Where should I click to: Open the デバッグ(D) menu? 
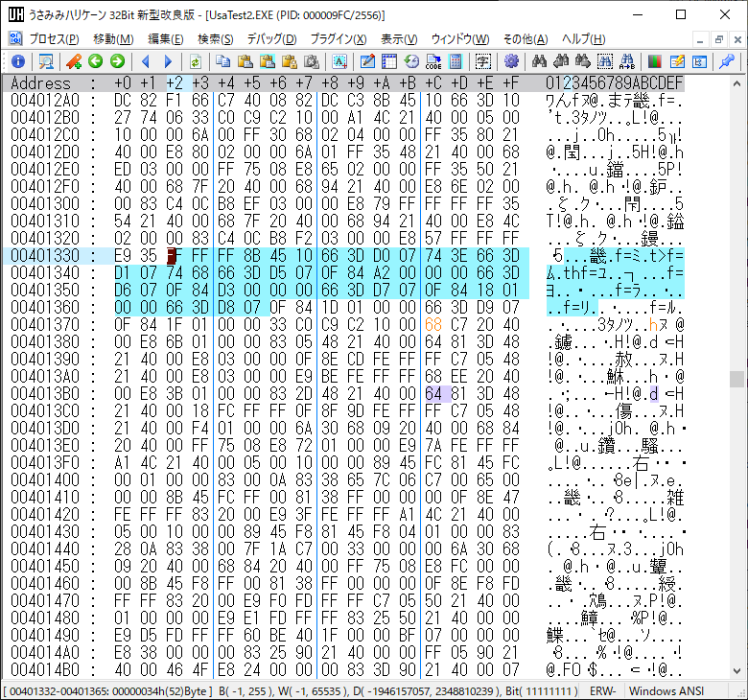point(271,38)
